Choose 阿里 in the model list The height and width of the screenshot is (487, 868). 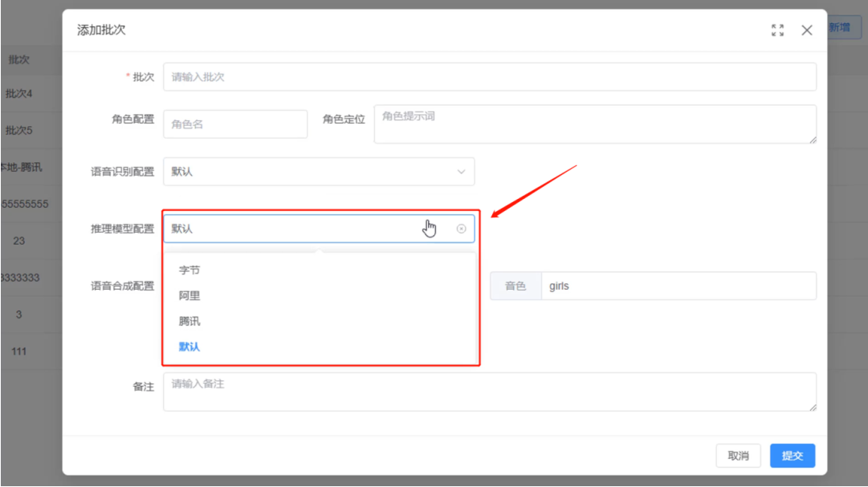click(x=320, y=295)
